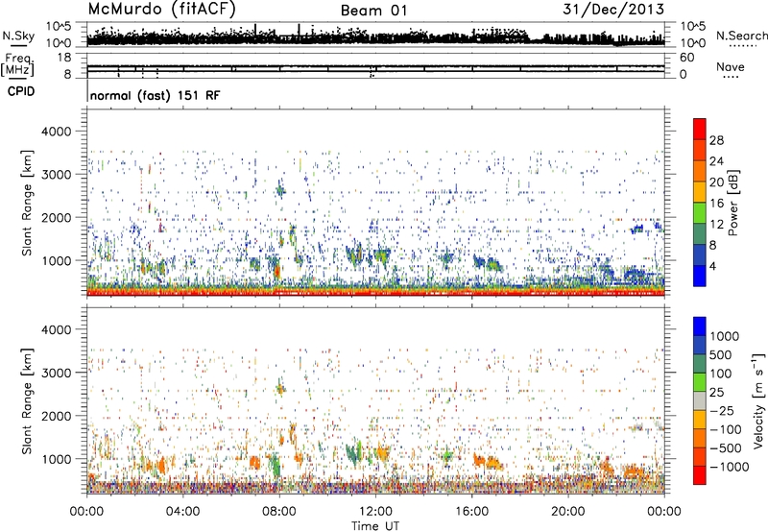Pick the red bottom segment of the Velocity colorbar

pyautogui.click(x=700, y=475)
